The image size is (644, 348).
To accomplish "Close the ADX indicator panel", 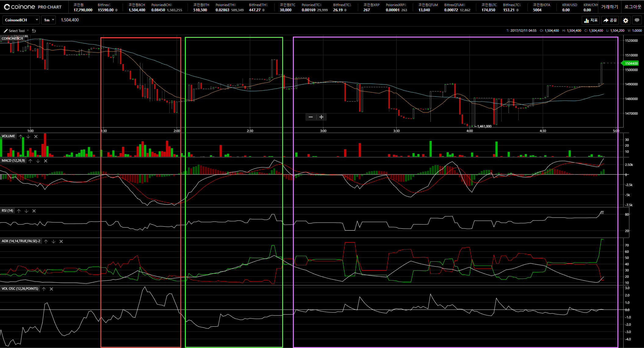I will point(61,242).
